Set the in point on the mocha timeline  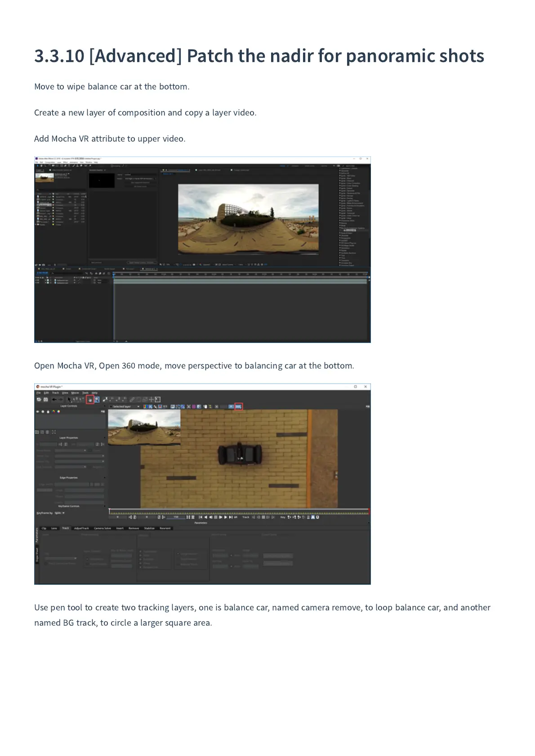pyautogui.click(x=130, y=517)
